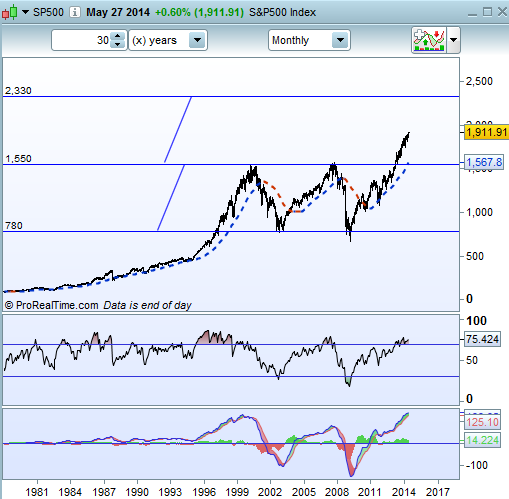
Task: Click the May 27 2014 date text
Action: coord(118,12)
